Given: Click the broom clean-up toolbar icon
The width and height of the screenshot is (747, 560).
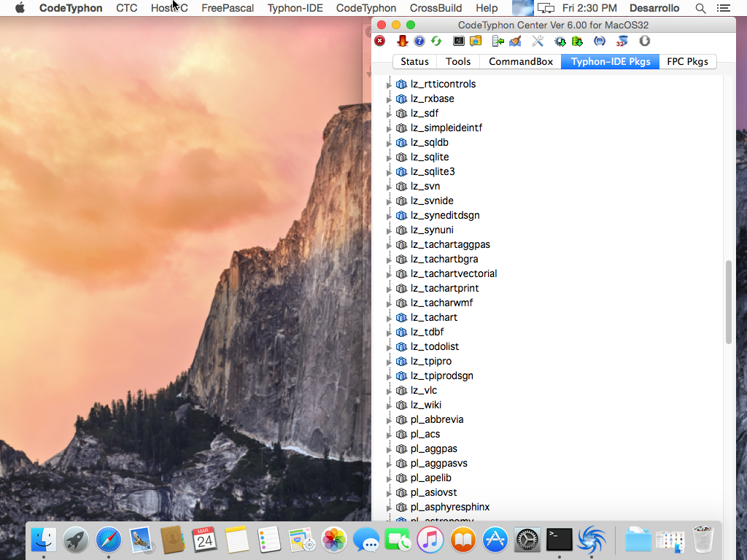Looking at the screenshot, I should coord(515,42).
